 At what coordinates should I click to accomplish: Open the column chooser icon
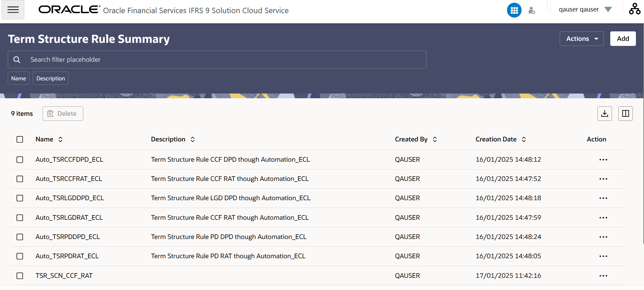tap(625, 114)
